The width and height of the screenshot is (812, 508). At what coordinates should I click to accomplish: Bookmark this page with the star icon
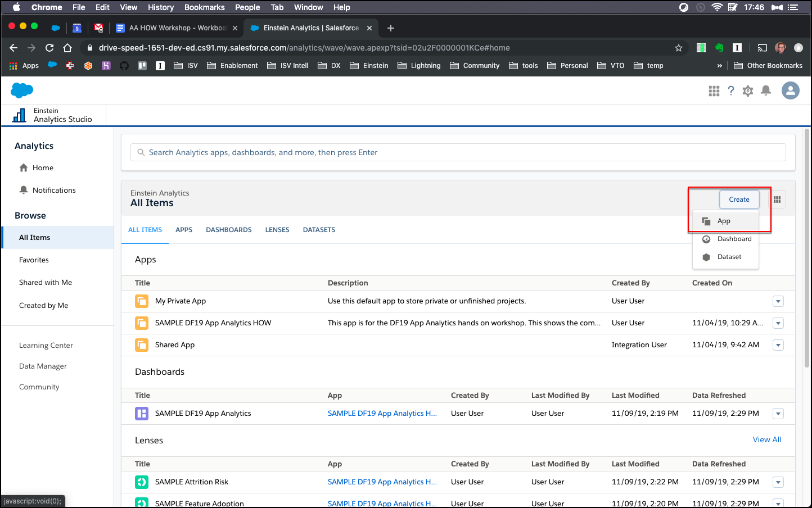(x=679, y=48)
